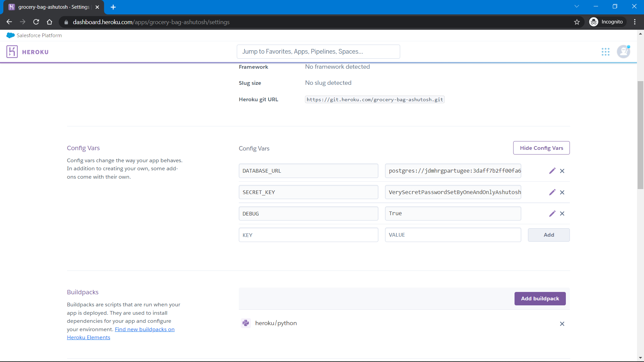The image size is (644, 362).
Task: Open a new browser tab
Action: pyautogui.click(x=113, y=7)
